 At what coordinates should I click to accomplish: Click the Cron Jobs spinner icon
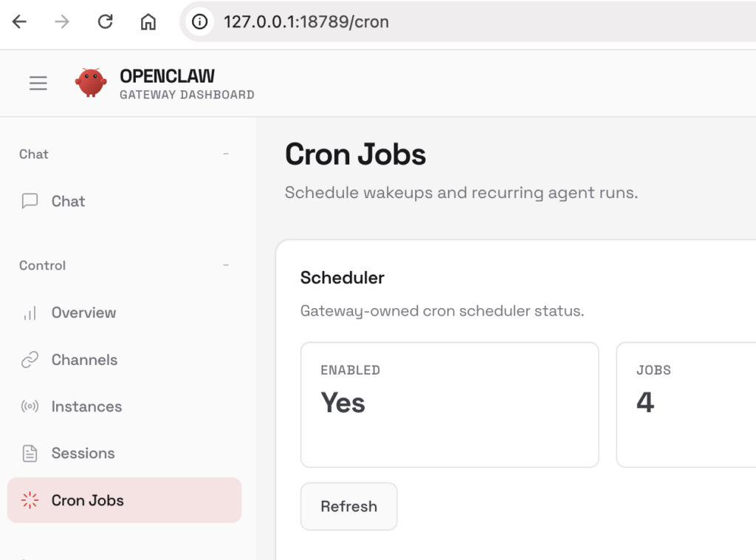coord(30,500)
